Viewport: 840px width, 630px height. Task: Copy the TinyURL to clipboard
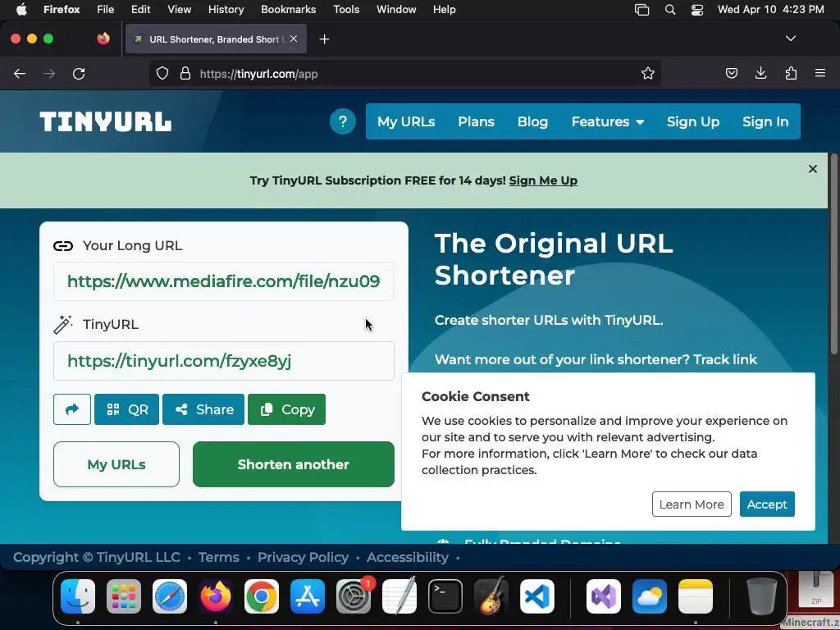(286, 409)
